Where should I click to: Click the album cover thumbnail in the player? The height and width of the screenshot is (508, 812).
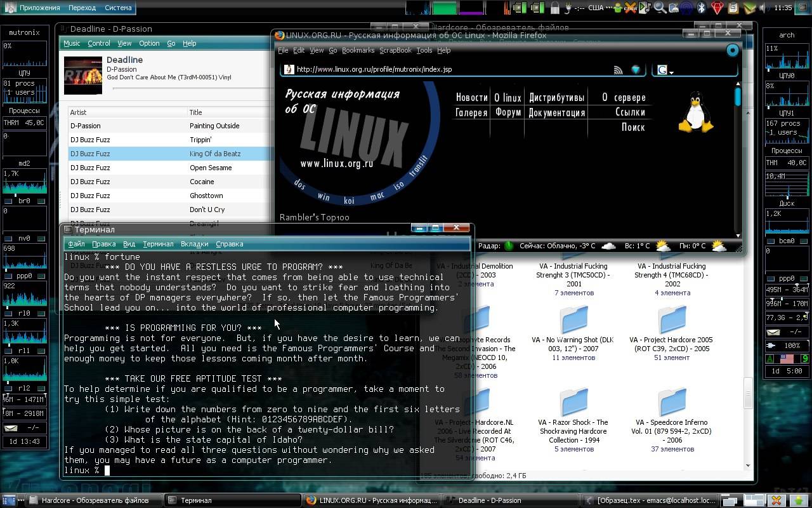[83, 76]
